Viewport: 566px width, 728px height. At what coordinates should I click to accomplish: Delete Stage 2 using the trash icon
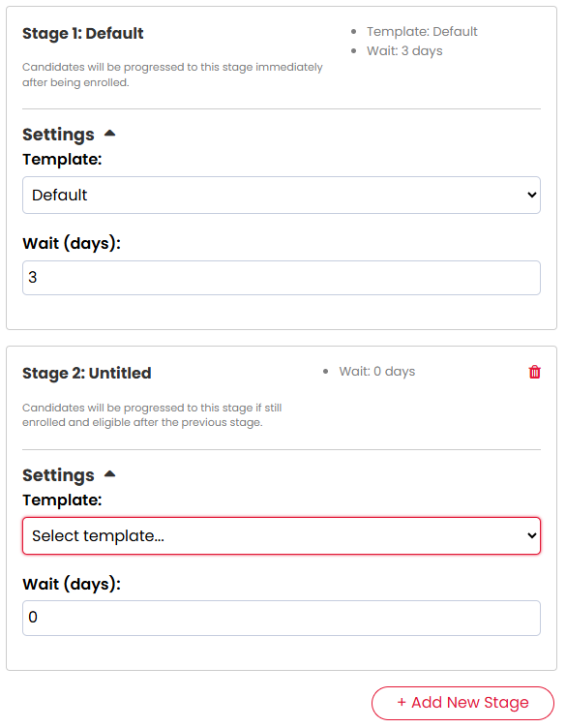click(534, 372)
